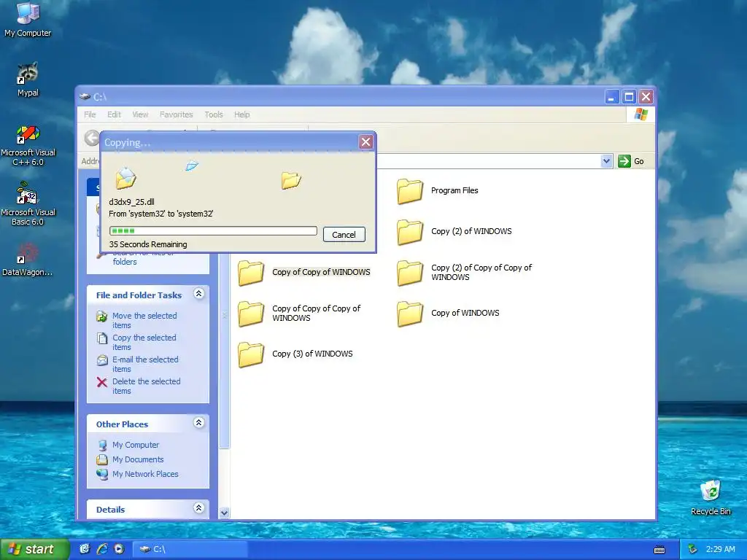Image resolution: width=747 pixels, height=560 pixels.
Task: Open the Start menu
Action: click(34, 549)
